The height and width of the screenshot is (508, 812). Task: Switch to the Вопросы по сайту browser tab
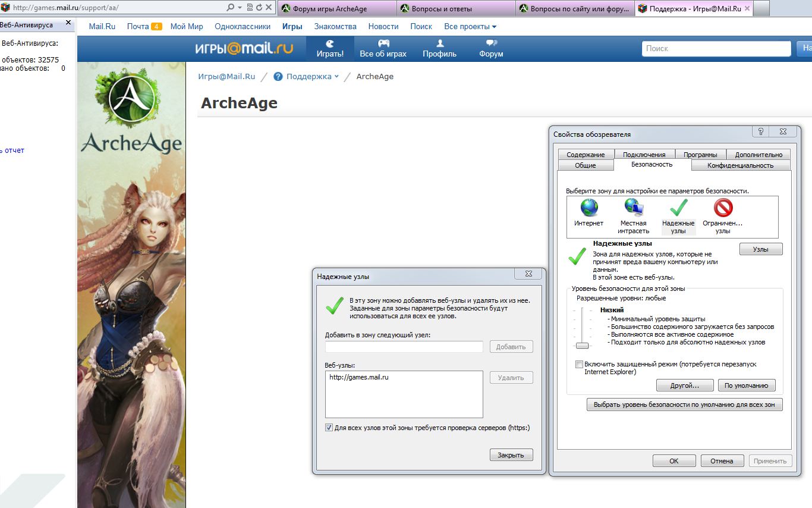coord(575,8)
